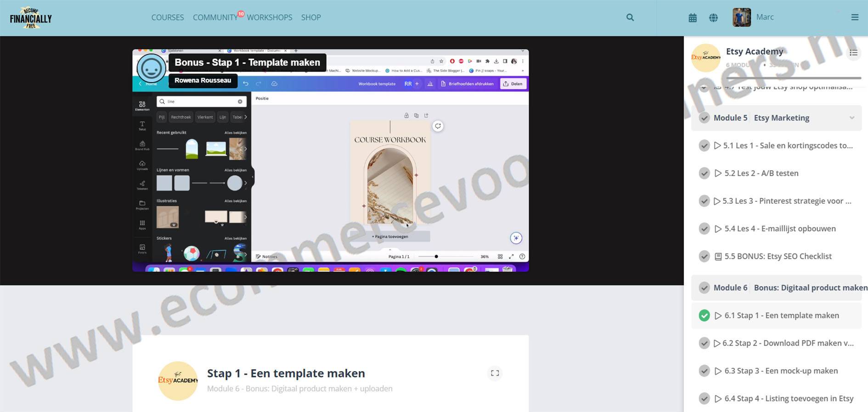Open lesson 5.4 E-maillijst opbouwen
The height and width of the screenshot is (412, 868).
click(x=780, y=228)
